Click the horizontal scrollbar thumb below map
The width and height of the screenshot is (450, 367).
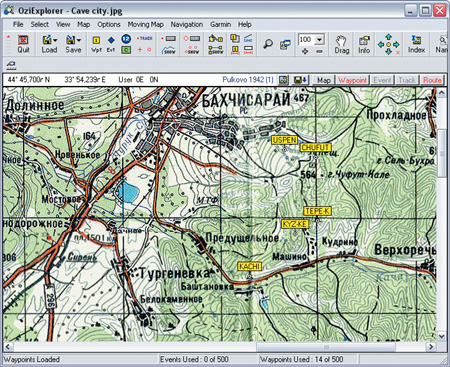(x=326, y=347)
